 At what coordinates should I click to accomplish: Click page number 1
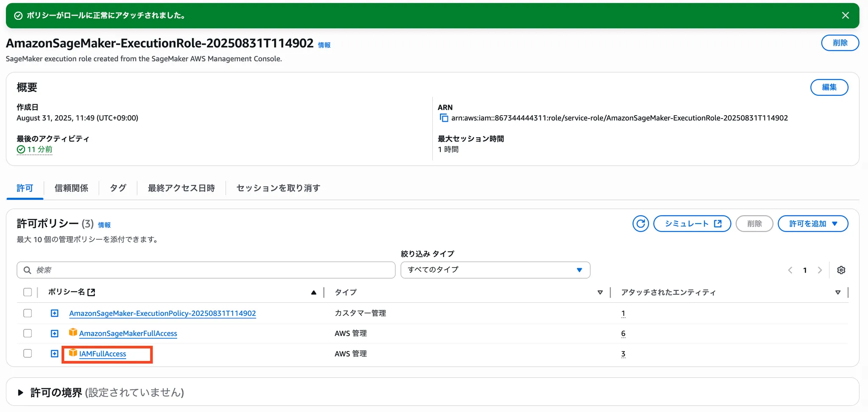click(x=805, y=270)
